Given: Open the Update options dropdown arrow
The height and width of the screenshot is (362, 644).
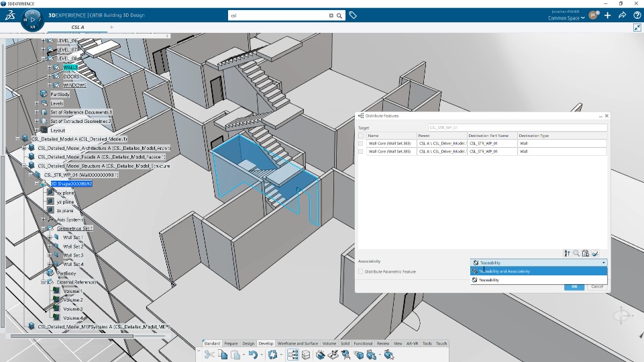Looking at the screenshot, I should pos(280,355).
